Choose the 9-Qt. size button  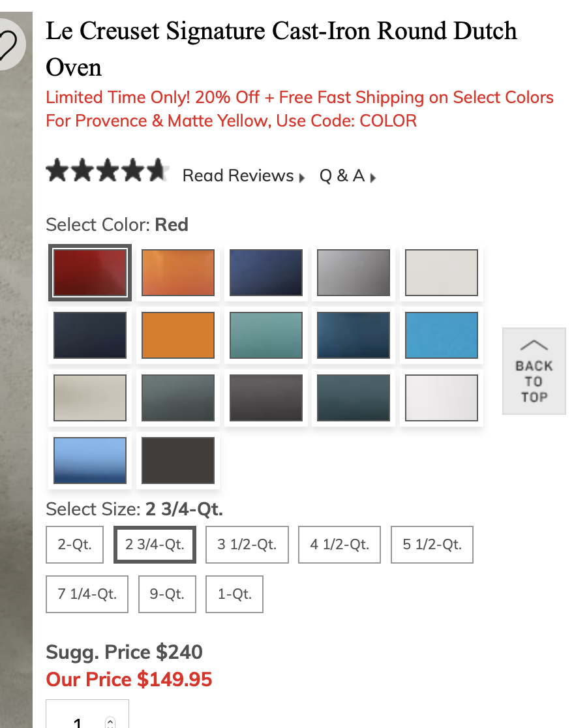tap(167, 594)
